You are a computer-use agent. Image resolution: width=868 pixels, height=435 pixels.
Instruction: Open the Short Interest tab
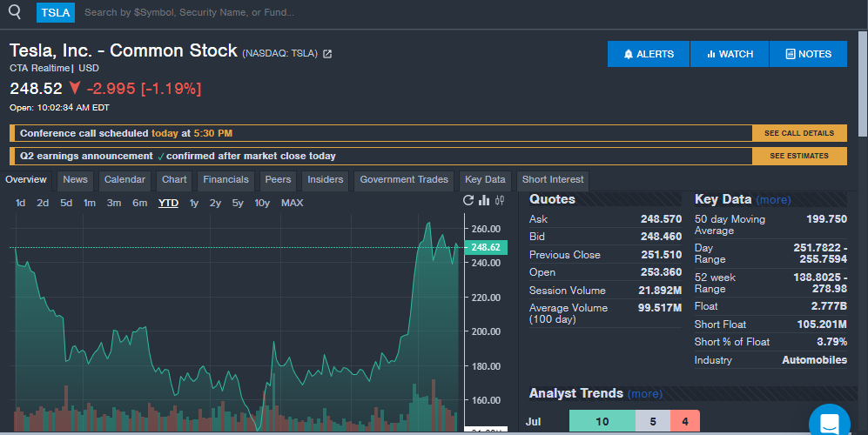[x=553, y=180]
